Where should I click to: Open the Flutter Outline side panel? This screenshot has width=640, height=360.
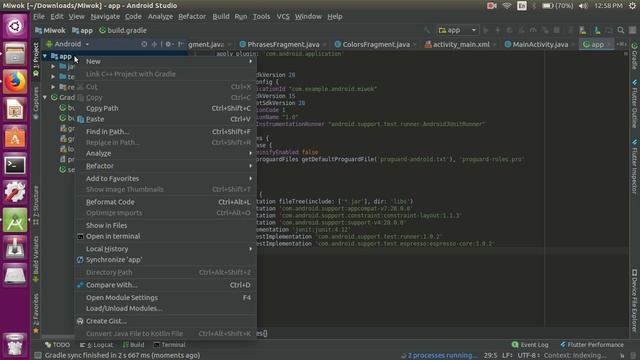tap(634, 104)
